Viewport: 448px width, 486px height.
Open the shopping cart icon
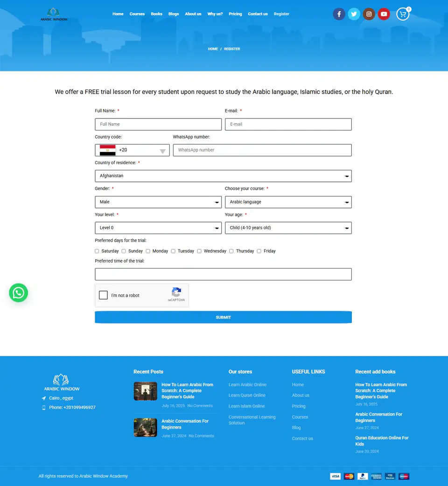pos(403,14)
